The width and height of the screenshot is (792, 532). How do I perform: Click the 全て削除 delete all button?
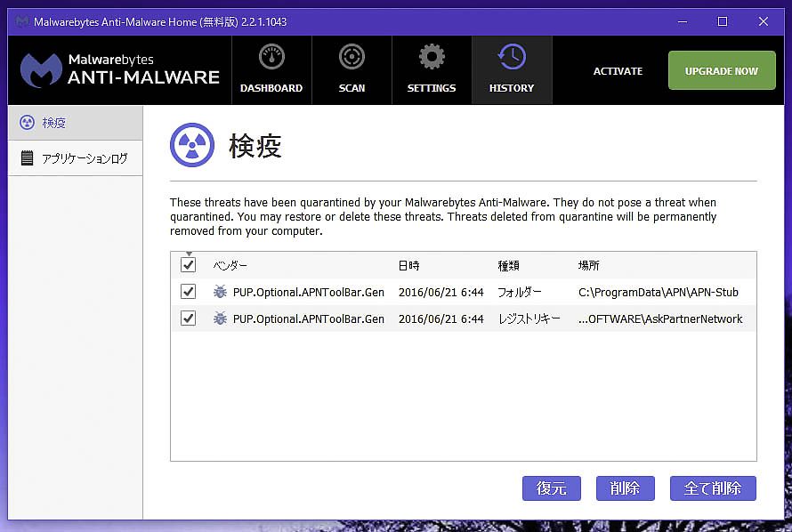coord(713,488)
